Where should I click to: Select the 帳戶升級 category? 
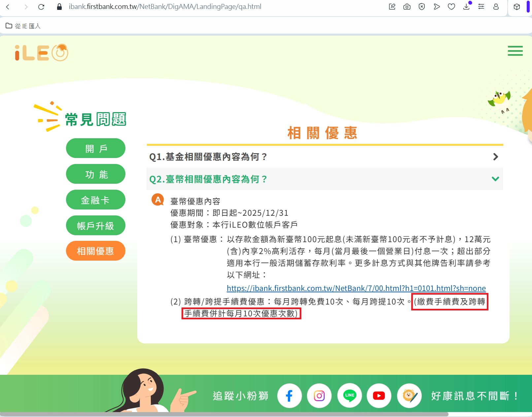click(96, 226)
